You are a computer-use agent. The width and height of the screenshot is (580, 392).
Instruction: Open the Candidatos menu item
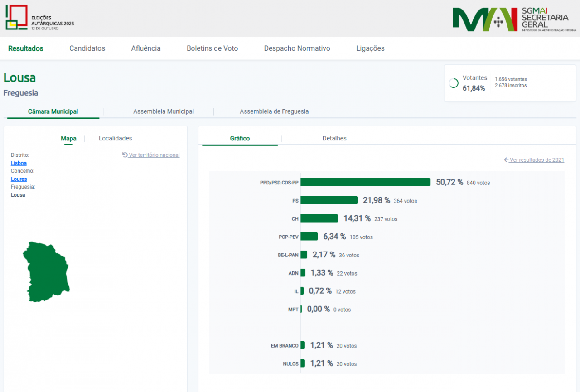tap(87, 48)
